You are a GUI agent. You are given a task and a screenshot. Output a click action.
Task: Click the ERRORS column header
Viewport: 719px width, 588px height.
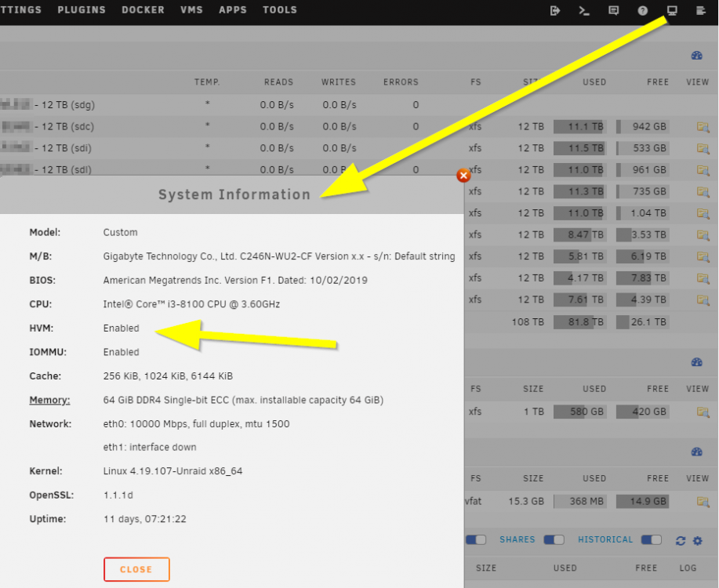click(401, 82)
